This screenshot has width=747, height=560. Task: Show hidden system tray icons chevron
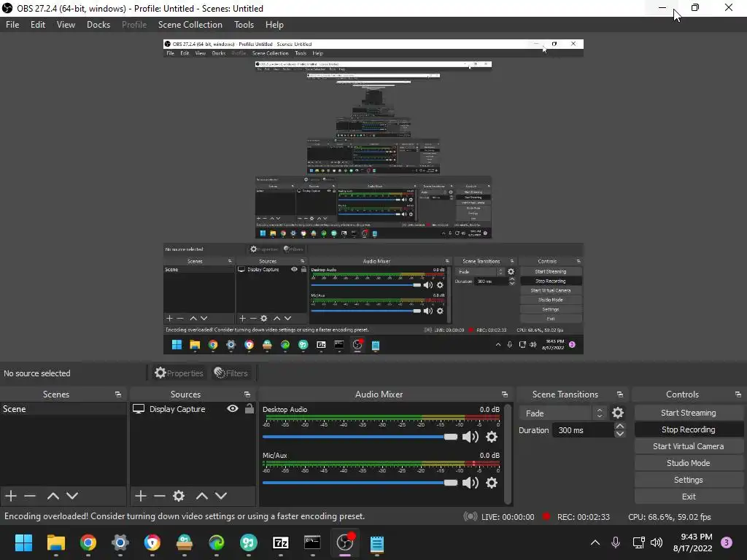[x=595, y=542]
